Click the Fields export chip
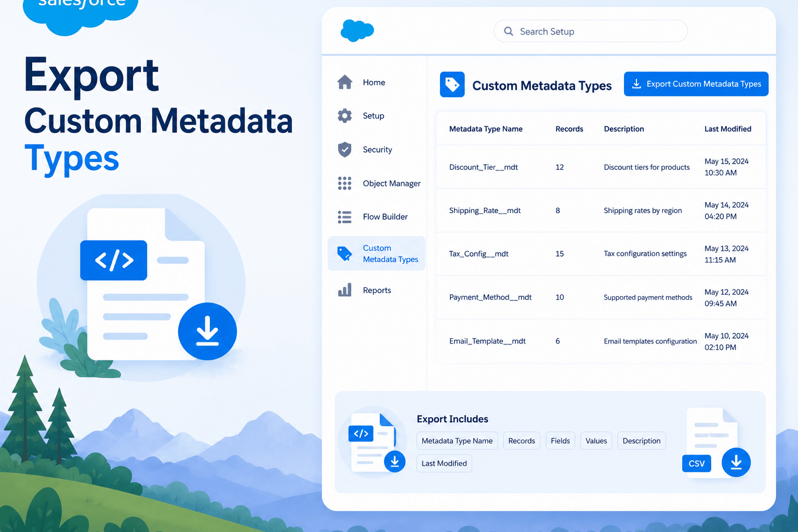 (560, 441)
